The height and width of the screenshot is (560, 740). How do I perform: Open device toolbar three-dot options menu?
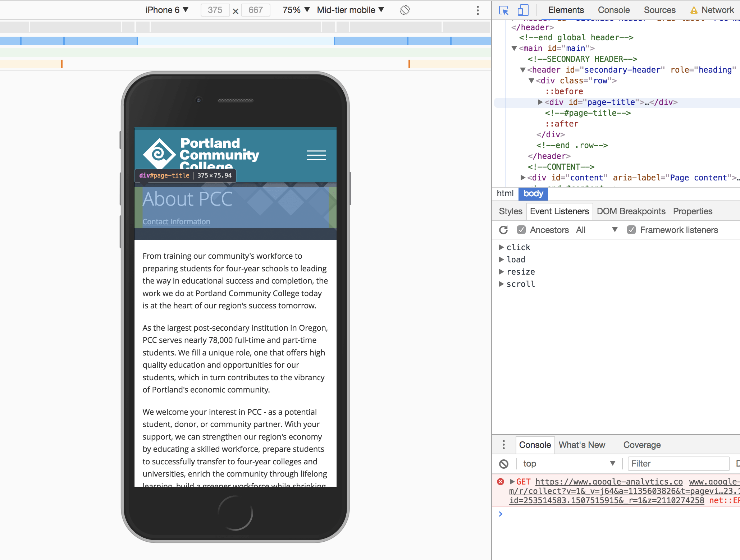point(478,10)
